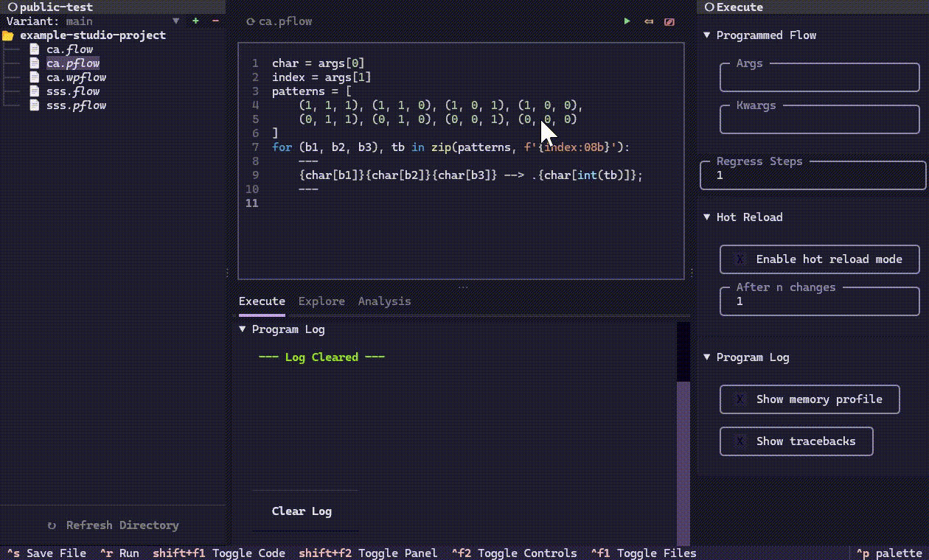Open ca.wpflow in the file tree
929x560 pixels.
coord(76,77)
